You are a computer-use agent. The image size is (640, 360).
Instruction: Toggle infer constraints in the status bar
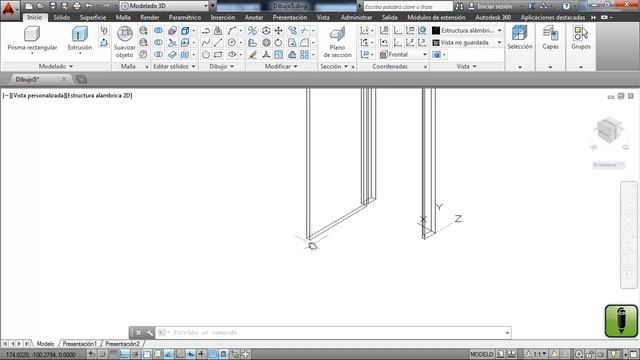[x=91, y=354]
